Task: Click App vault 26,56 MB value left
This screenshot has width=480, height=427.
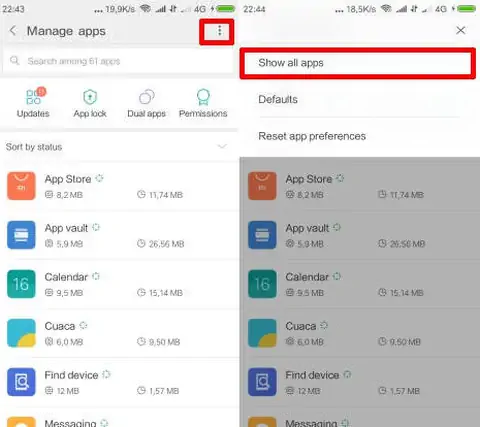Action: (x=166, y=244)
